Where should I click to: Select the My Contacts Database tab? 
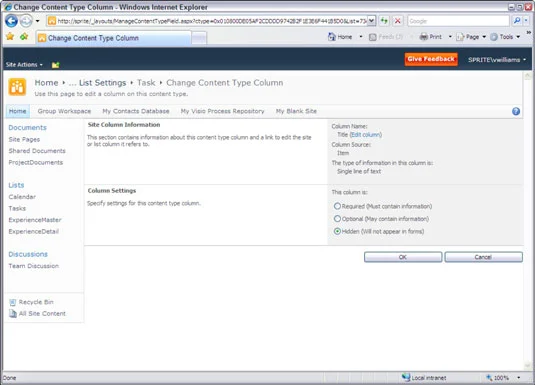click(136, 111)
